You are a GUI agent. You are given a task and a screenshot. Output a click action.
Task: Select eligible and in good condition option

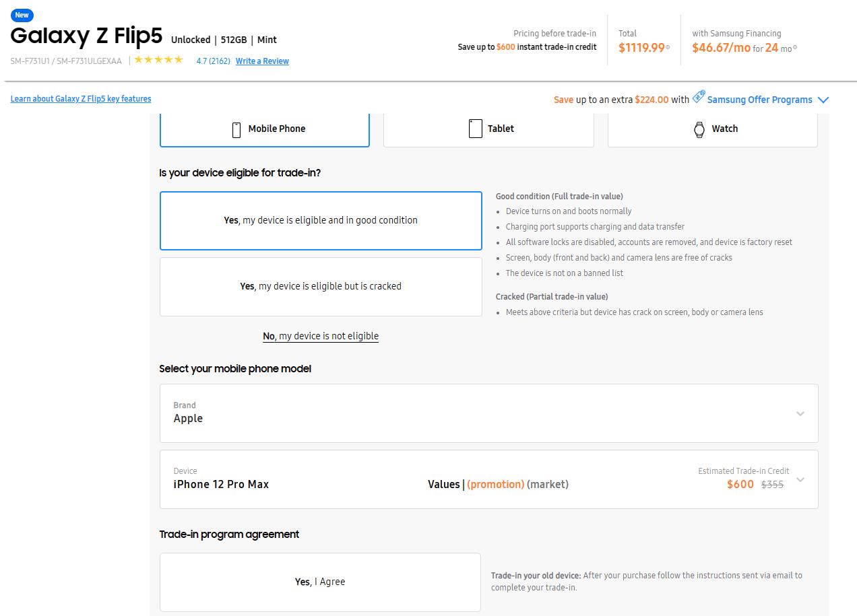click(x=321, y=221)
